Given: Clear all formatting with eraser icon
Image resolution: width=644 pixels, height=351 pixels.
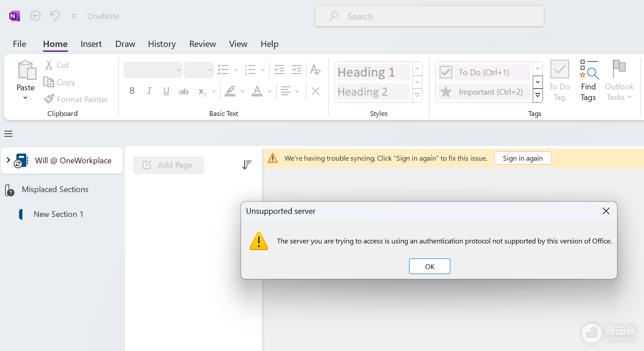Looking at the screenshot, I should (x=316, y=69).
